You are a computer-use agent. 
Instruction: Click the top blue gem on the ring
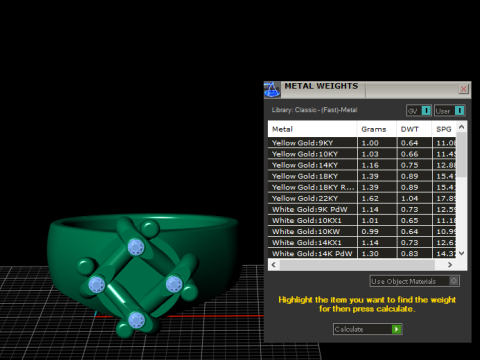(136, 247)
